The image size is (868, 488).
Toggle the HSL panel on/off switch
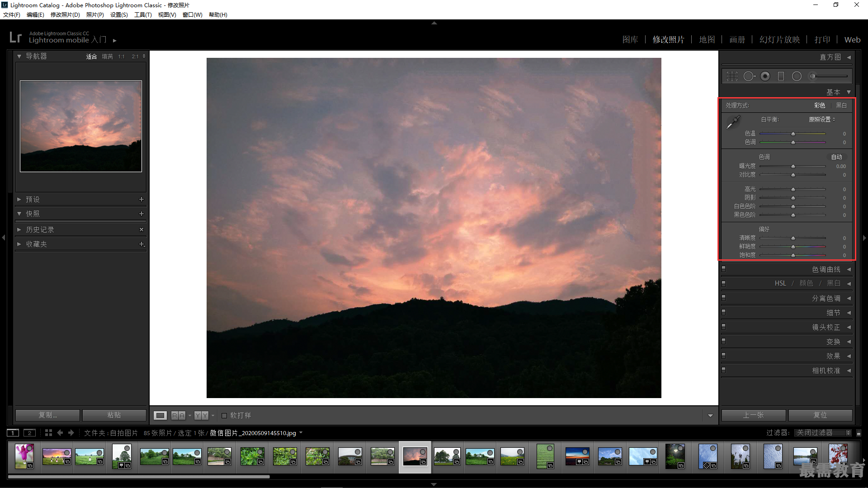point(724,284)
